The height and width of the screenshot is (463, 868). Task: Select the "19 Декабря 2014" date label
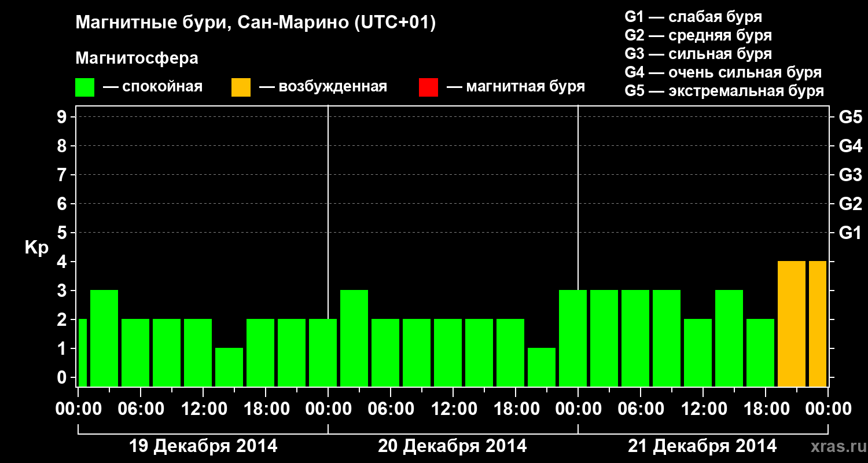click(x=203, y=446)
